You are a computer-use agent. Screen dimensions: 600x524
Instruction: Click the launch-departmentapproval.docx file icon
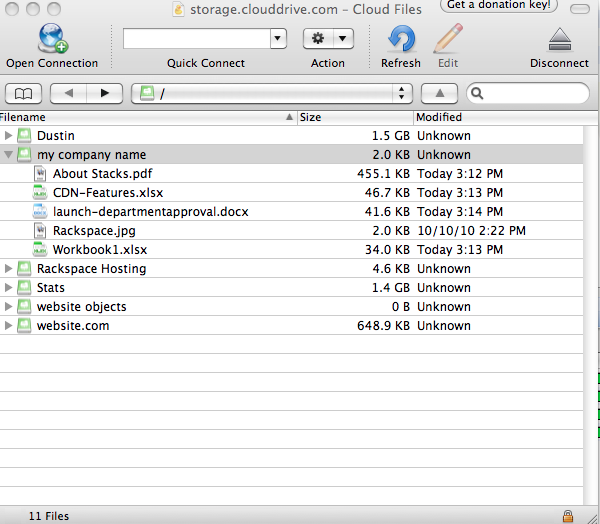tap(40, 211)
